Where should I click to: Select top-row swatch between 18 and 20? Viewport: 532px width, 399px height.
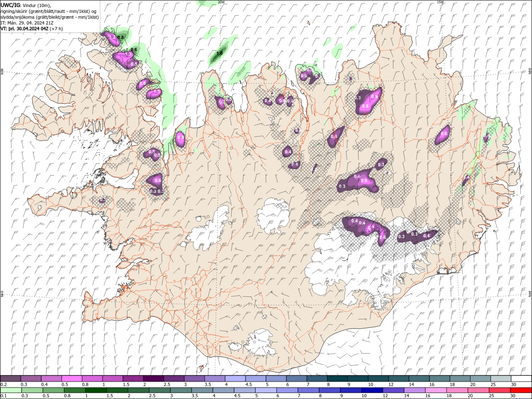pos(460,379)
